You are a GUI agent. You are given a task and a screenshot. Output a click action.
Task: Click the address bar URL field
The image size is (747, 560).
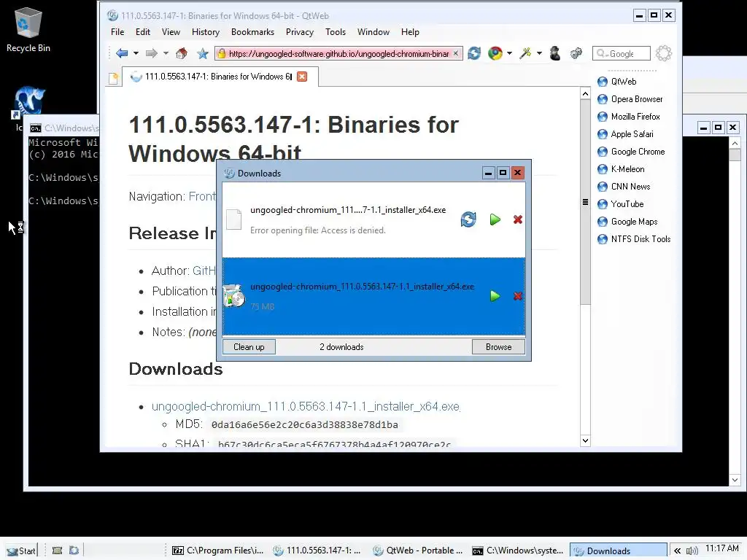tap(338, 53)
